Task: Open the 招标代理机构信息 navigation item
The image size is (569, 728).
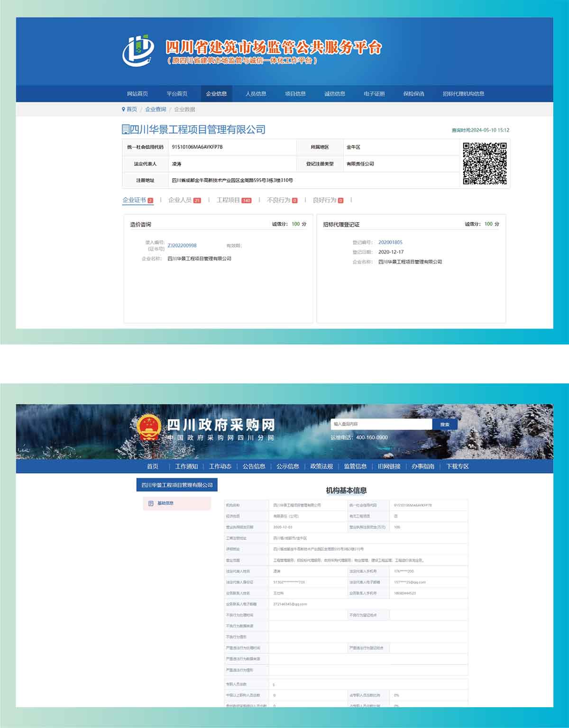Action: [x=464, y=94]
